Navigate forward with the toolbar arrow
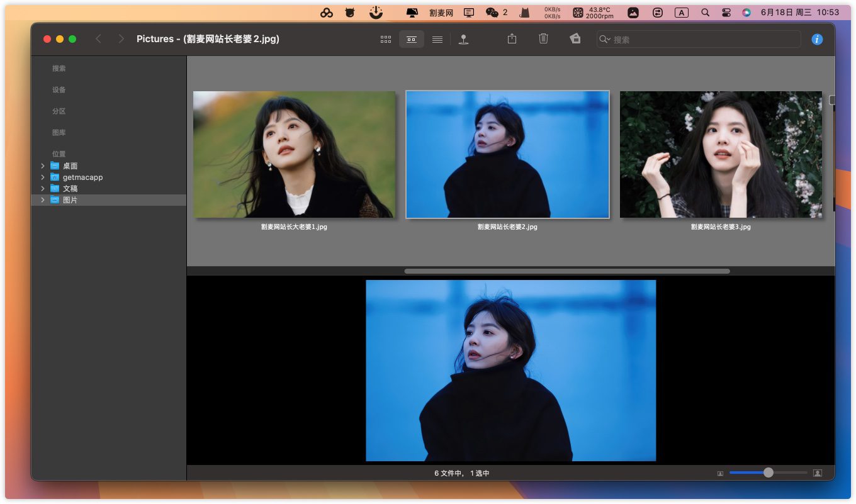The height and width of the screenshot is (504, 856). click(x=121, y=39)
